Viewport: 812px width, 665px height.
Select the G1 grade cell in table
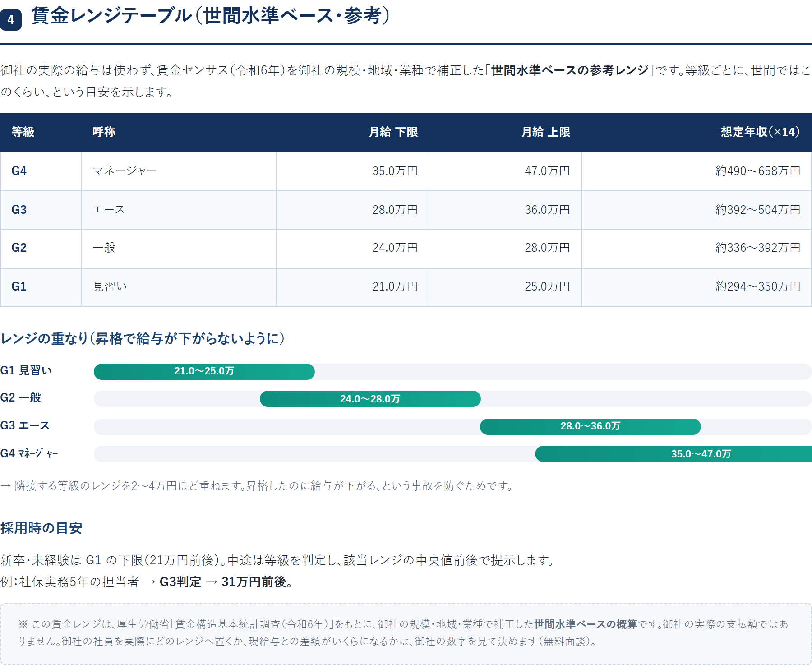[x=41, y=287]
